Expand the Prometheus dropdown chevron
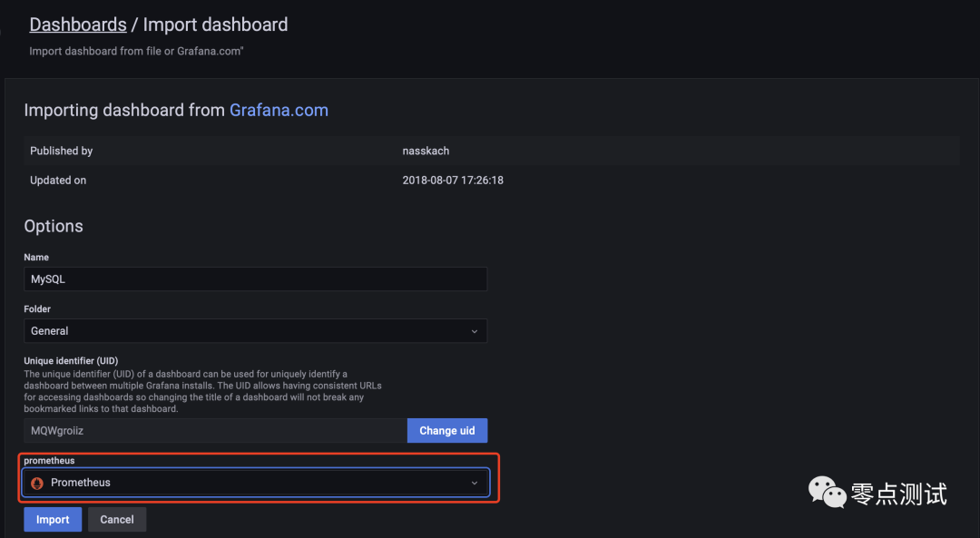 point(475,483)
